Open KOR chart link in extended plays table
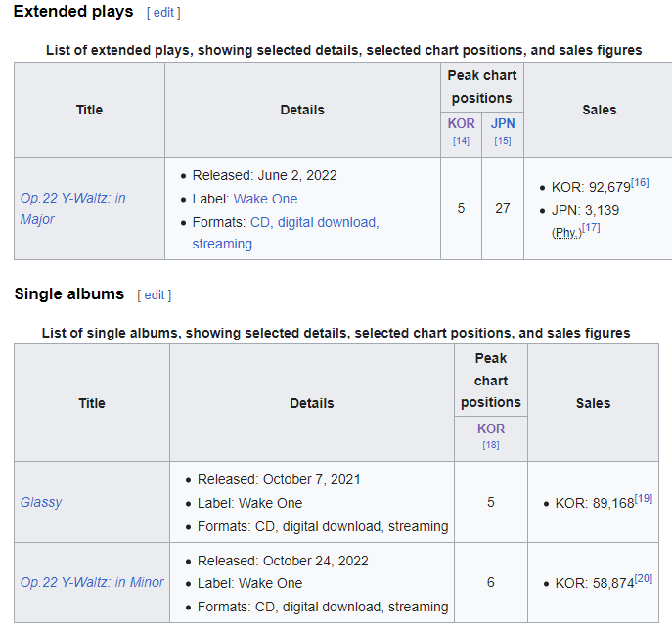Screen dimensions: 672x632 pyautogui.click(x=461, y=123)
